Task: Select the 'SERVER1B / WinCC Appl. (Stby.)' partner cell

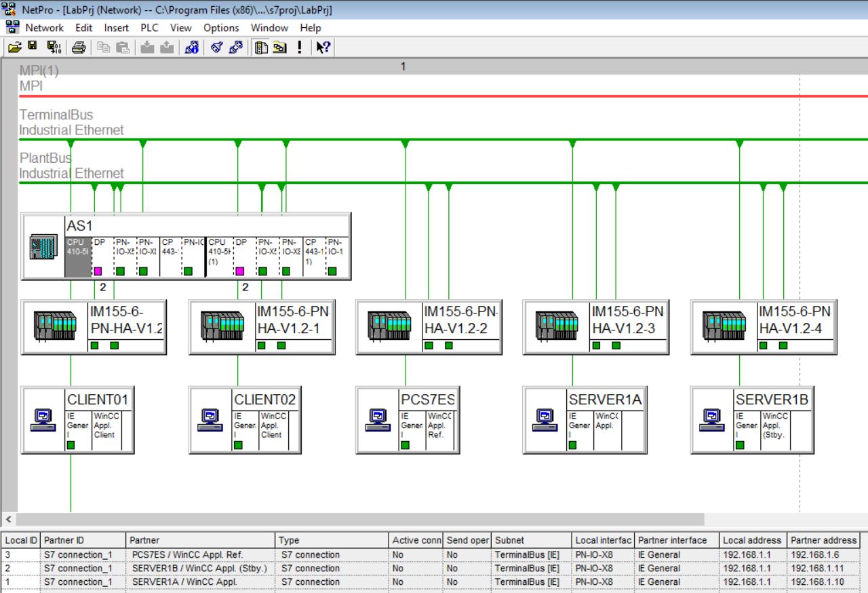Action: [201, 568]
